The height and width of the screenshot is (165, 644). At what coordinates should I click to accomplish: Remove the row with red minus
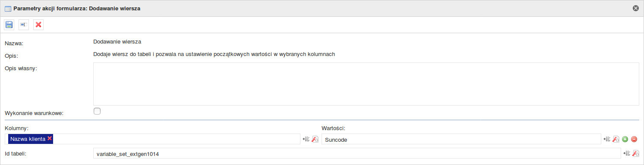[634, 139]
